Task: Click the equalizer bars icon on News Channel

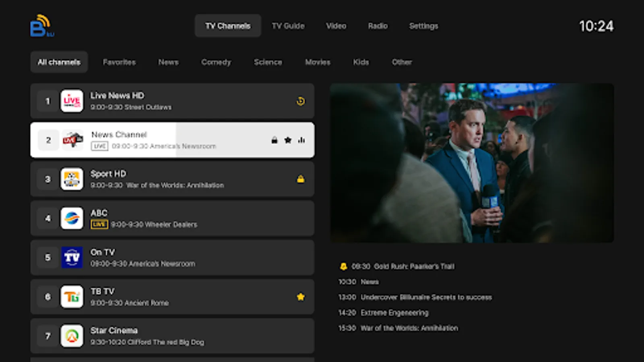Action: (x=301, y=140)
